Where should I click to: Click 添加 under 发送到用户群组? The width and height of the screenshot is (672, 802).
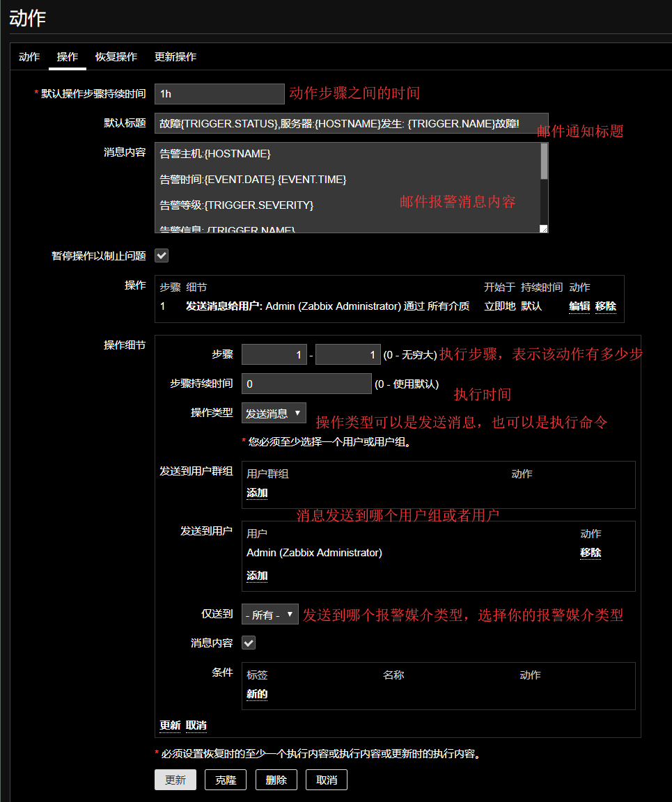pos(257,493)
